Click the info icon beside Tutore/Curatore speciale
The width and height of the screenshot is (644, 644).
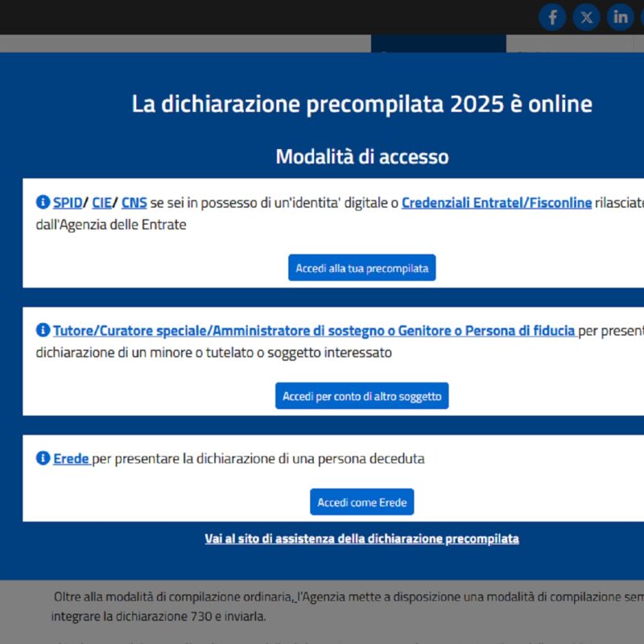[x=43, y=330]
